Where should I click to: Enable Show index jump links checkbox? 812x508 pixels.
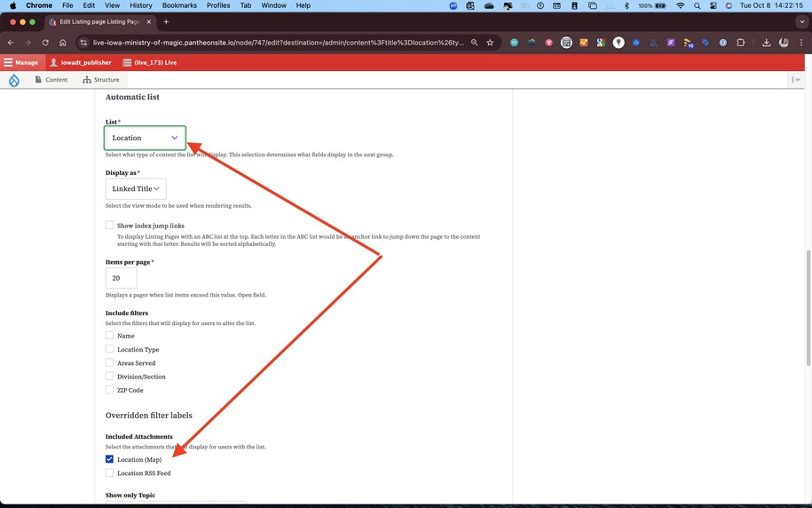tap(109, 225)
